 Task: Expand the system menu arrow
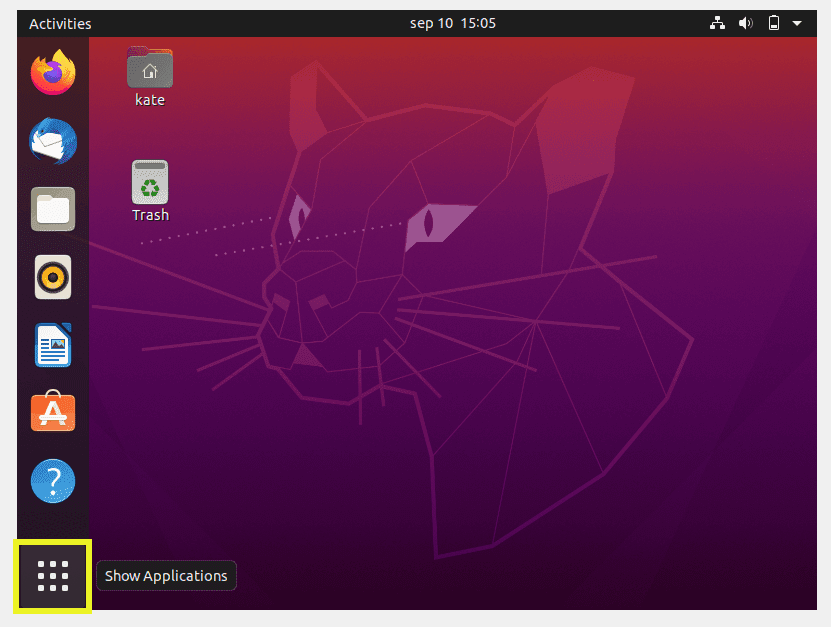[x=797, y=23]
